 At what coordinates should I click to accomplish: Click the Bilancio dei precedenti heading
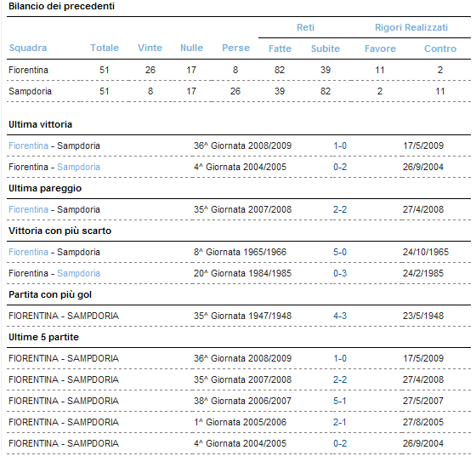tap(61, 6)
